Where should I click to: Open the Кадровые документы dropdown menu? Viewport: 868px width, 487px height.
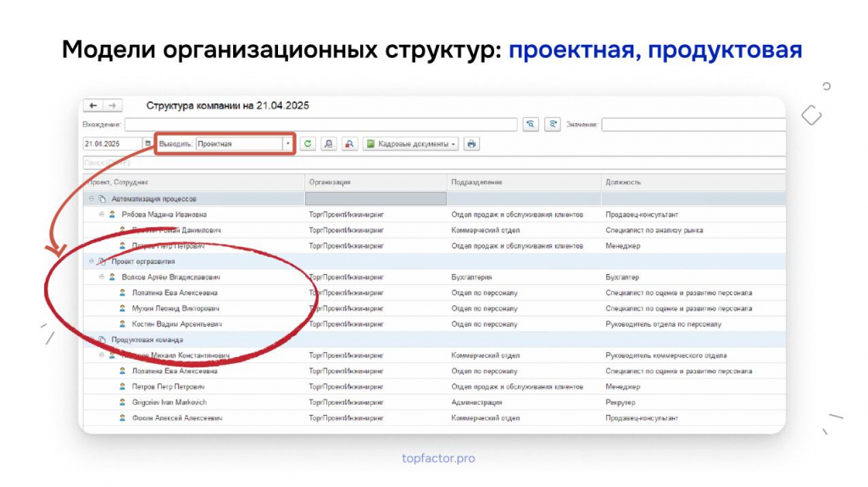410,144
